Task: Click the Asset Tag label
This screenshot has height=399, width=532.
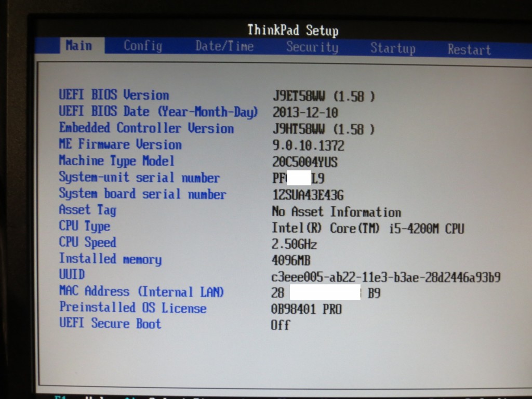Action: click(x=87, y=210)
